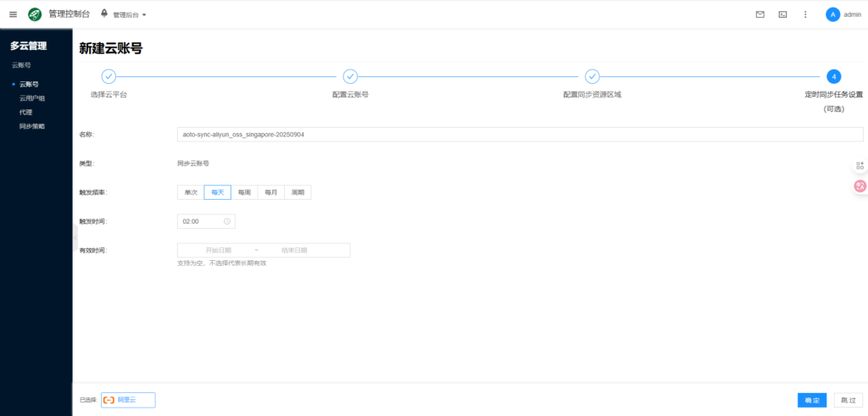
Task: Click the 名称 name input field
Action: click(x=520, y=135)
